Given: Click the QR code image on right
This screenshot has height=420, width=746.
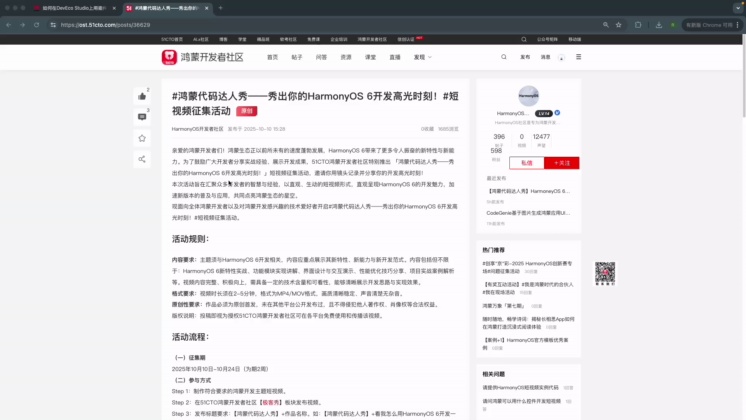Looking at the screenshot, I should (x=605, y=272).
